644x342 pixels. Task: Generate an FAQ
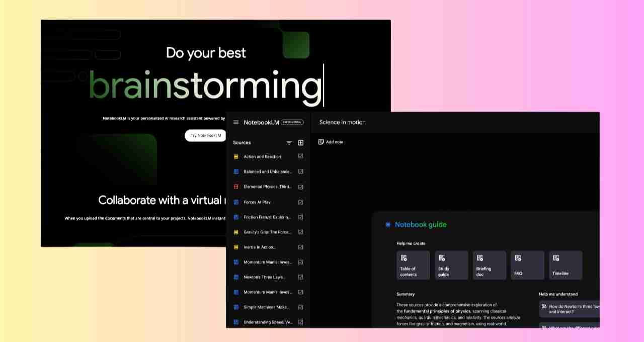[x=527, y=265]
